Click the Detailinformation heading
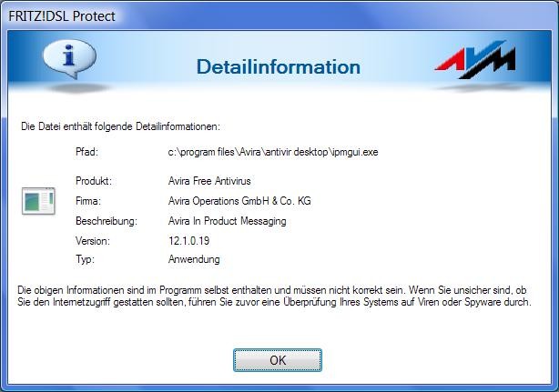The width and height of the screenshot is (559, 392). coord(278,66)
